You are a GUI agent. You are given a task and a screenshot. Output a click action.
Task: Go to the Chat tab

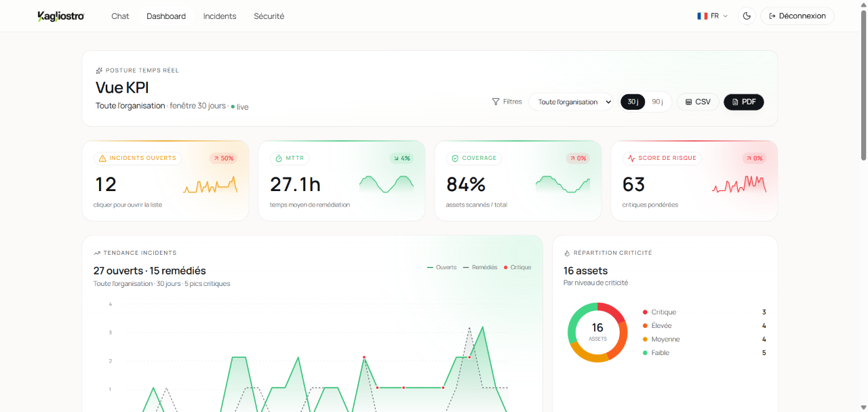(x=120, y=16)
